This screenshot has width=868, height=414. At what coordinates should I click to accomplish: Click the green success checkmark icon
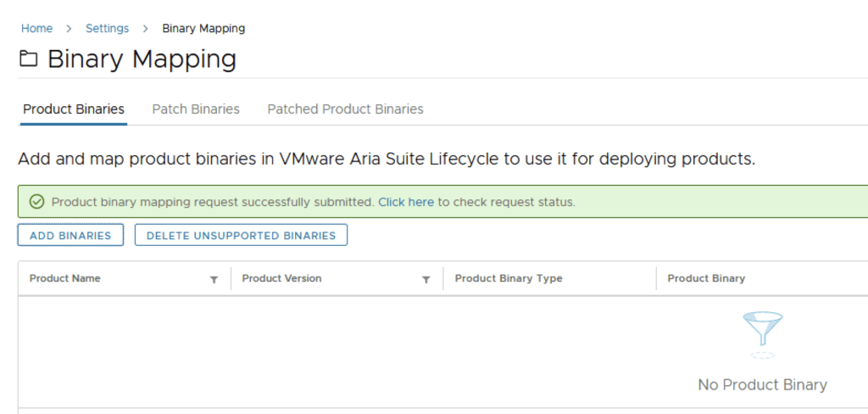tap(36, 202)
